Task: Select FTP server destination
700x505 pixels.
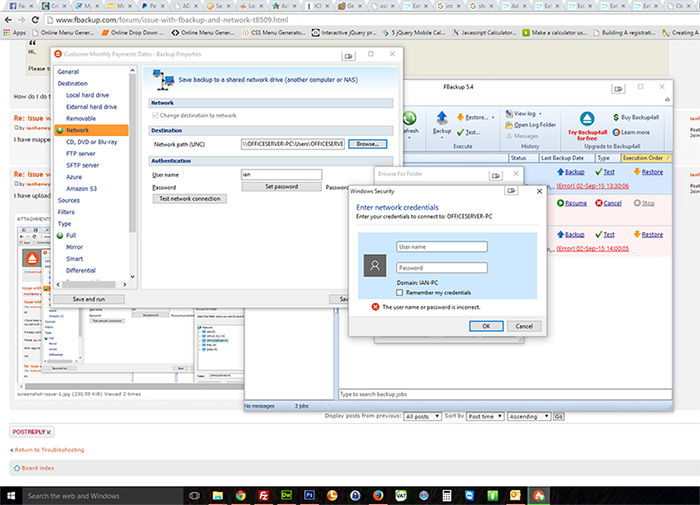Action: [81, 154]
